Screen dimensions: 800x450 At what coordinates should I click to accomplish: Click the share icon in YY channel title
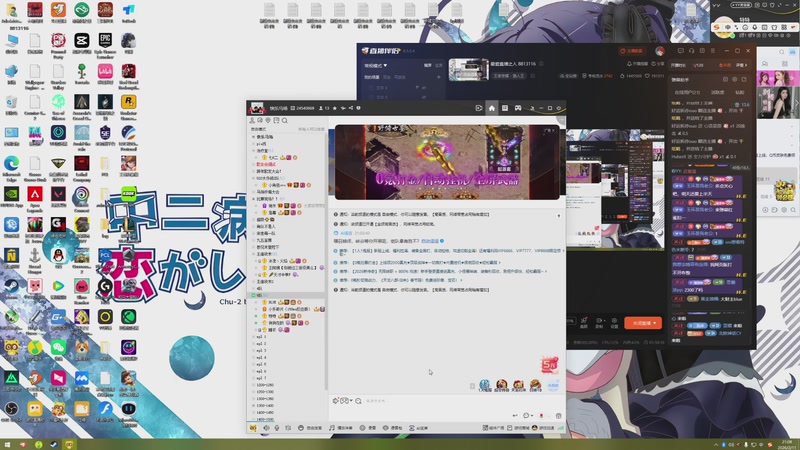pyautogui.click(x=351, y=108)
